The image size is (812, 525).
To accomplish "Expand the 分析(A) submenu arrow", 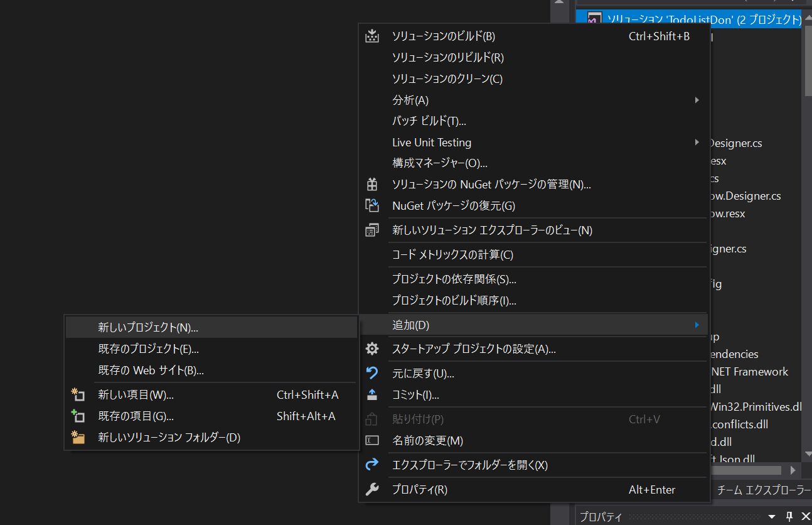I will point(697,100).
